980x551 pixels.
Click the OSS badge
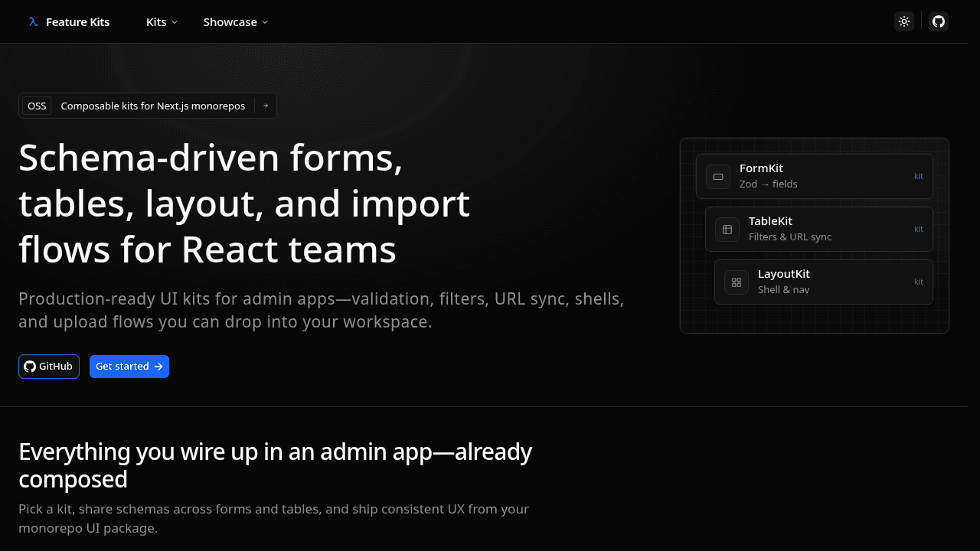pyautogui.click(x=37, y=106)
